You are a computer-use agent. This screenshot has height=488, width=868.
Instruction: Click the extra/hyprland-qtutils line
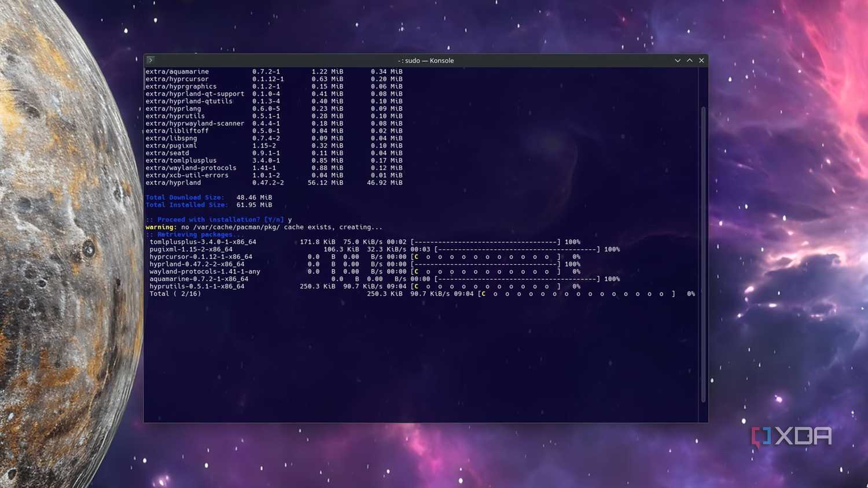(274, 101)
